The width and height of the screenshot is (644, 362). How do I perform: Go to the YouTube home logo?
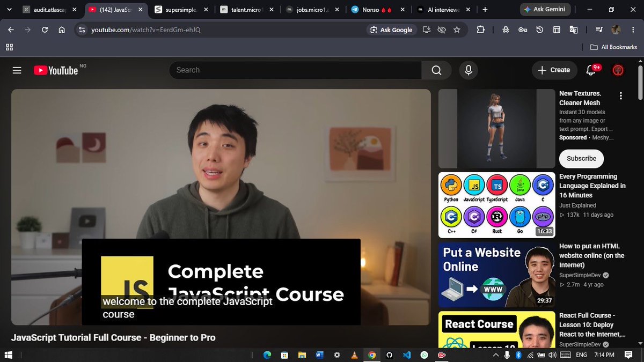pyautogui.click(x=56, y=70)
